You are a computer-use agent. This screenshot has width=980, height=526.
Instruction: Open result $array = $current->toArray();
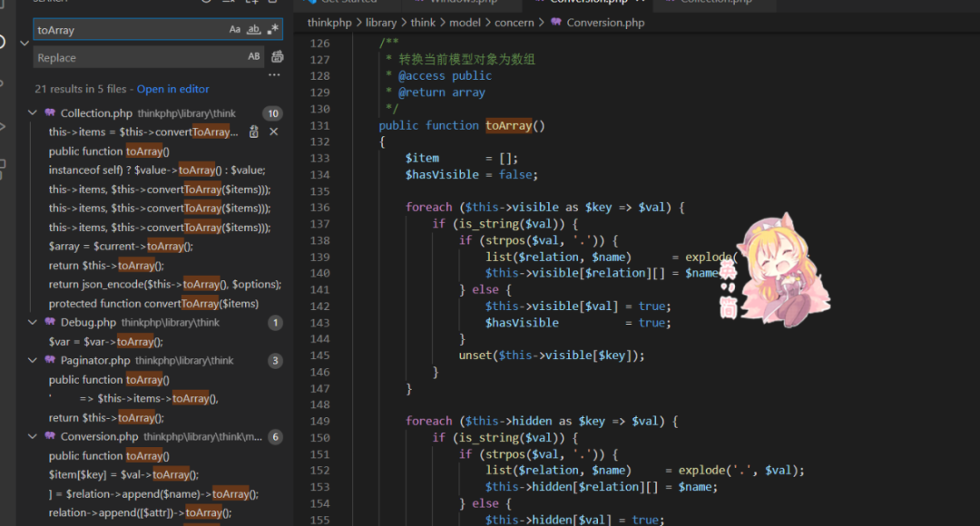click(121, 246)
